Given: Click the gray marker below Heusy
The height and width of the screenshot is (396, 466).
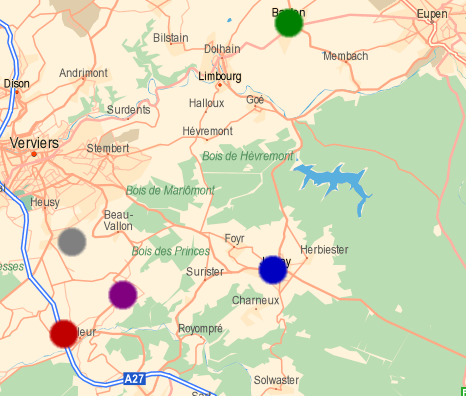Looking at the screenshot, I should pos(72,242).
